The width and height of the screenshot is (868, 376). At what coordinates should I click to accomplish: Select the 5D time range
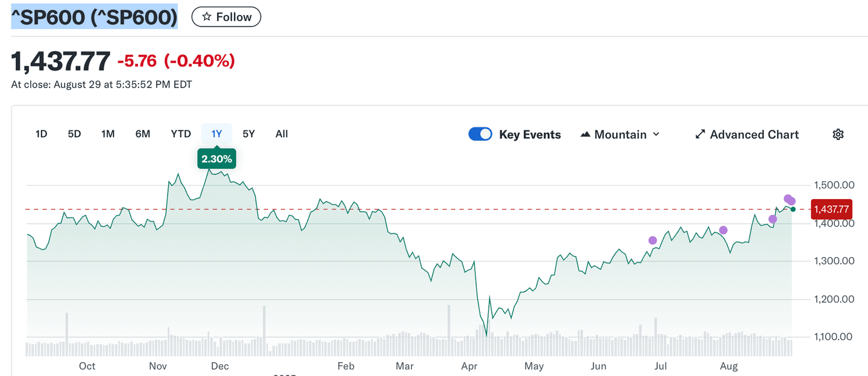pos(74,134)
